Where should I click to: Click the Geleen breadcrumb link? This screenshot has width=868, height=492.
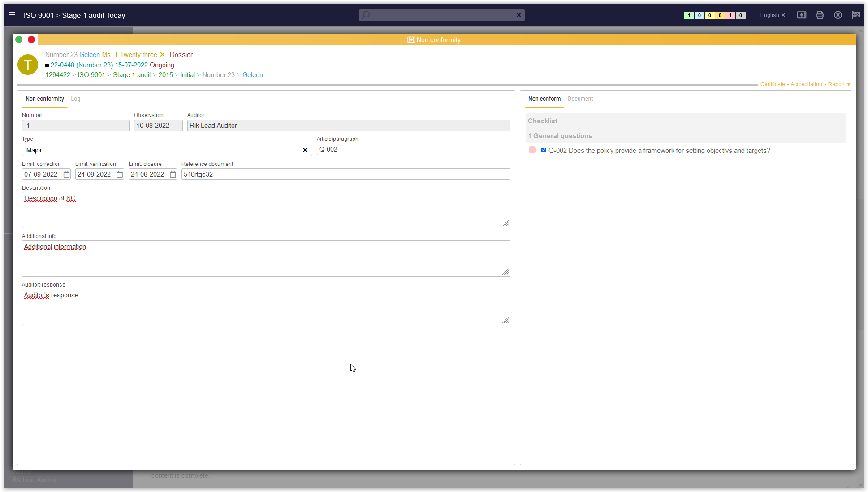tap(253, 75)
